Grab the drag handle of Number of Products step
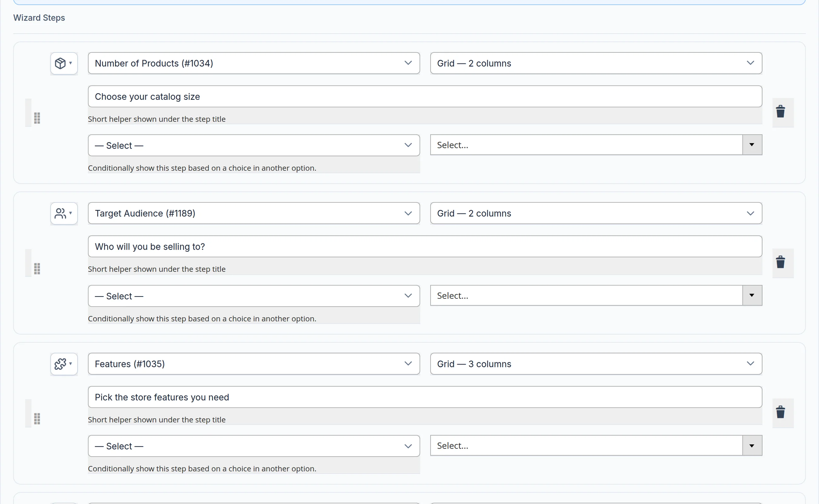819x504 pixels. [x=37, y=118]
